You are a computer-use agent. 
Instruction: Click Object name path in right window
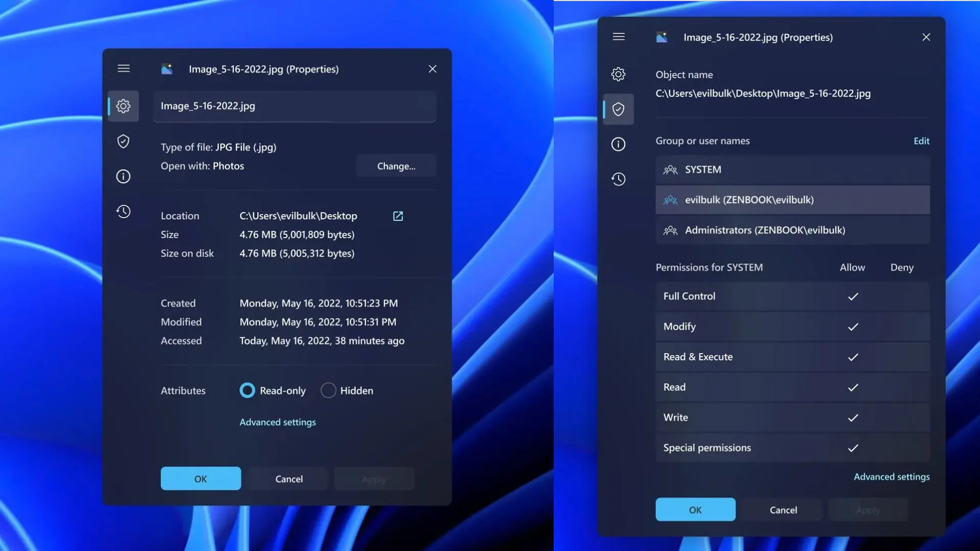click(x=763, y=94)
